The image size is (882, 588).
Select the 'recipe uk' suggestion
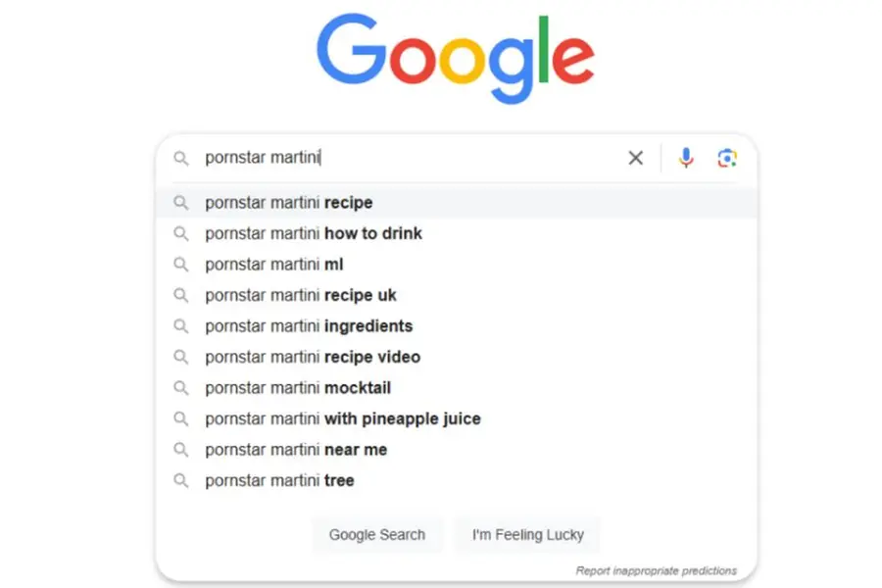301,295
